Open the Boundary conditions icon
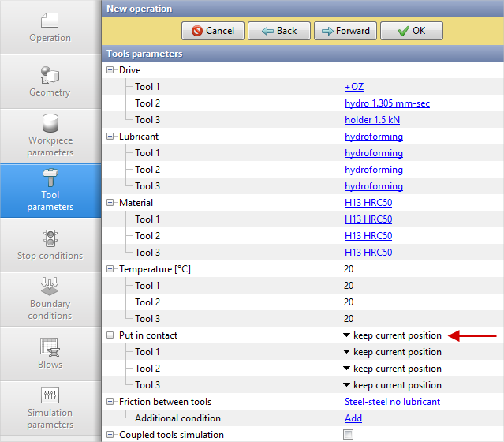The image size is (504, 442). [50, 286]
